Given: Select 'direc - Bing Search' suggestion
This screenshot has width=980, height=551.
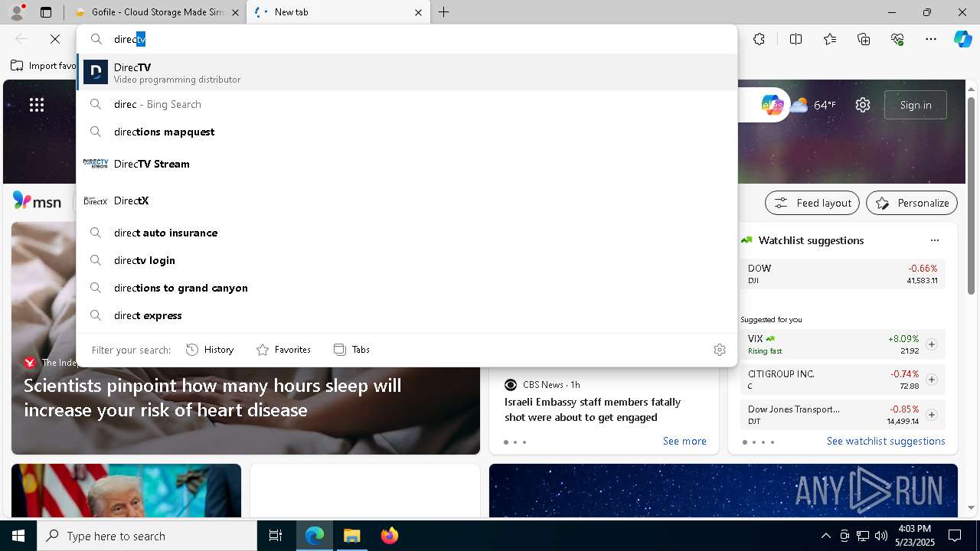Looking at the screenshot, I should (407, 104).
